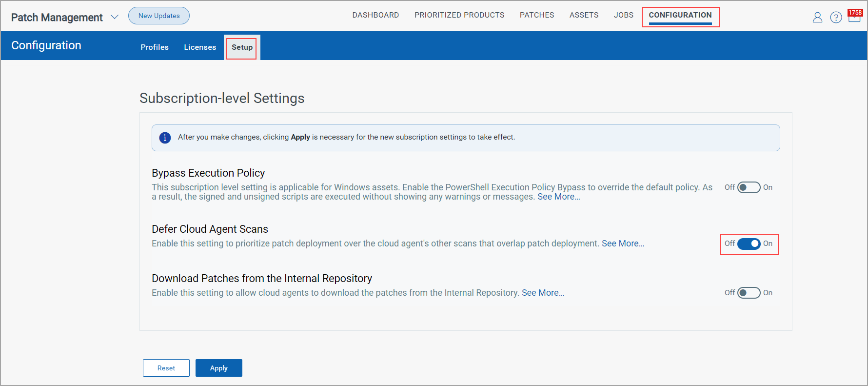Click the Defer Cloud Agent Scans title
Image resolution: width=868 pixels, height=386 pixels.
[210, 229]
